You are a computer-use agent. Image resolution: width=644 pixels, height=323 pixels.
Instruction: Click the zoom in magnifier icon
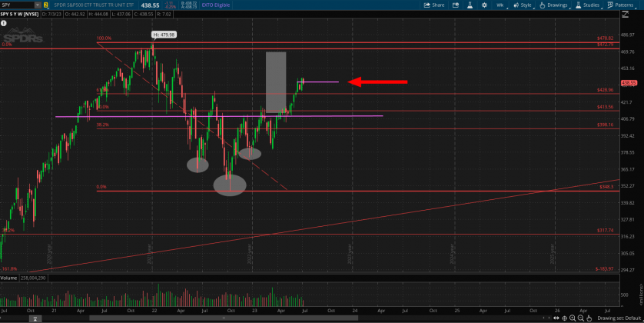(x=573, y=318)
